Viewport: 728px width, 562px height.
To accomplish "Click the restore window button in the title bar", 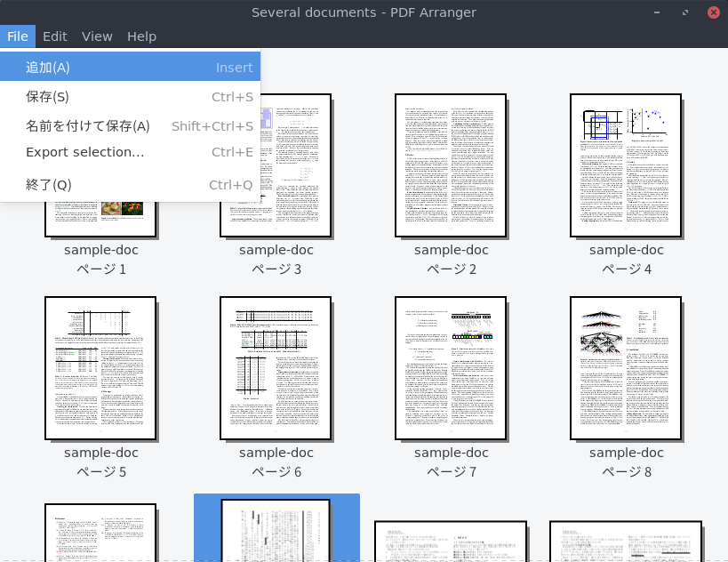I will tap(684, 12).
